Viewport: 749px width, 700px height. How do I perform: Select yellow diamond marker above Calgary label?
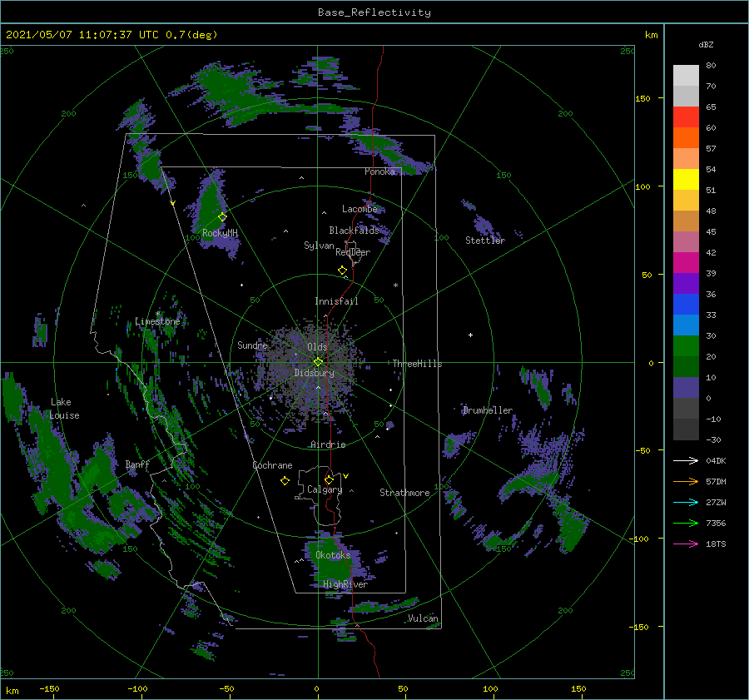329,479
